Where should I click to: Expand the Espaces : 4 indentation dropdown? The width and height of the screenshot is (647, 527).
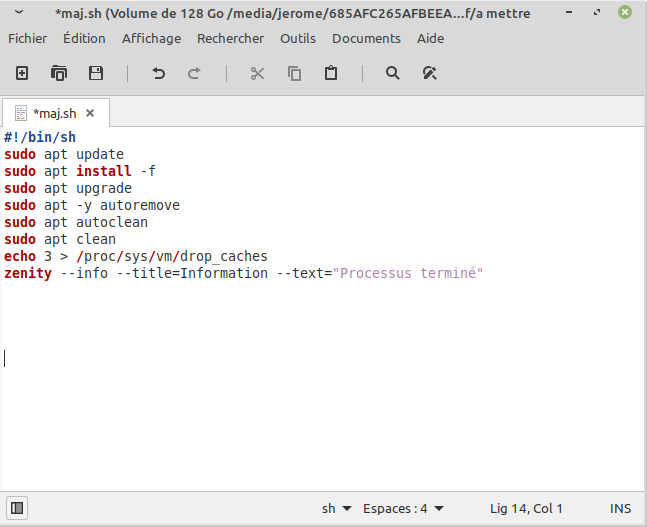pos(403,508)
